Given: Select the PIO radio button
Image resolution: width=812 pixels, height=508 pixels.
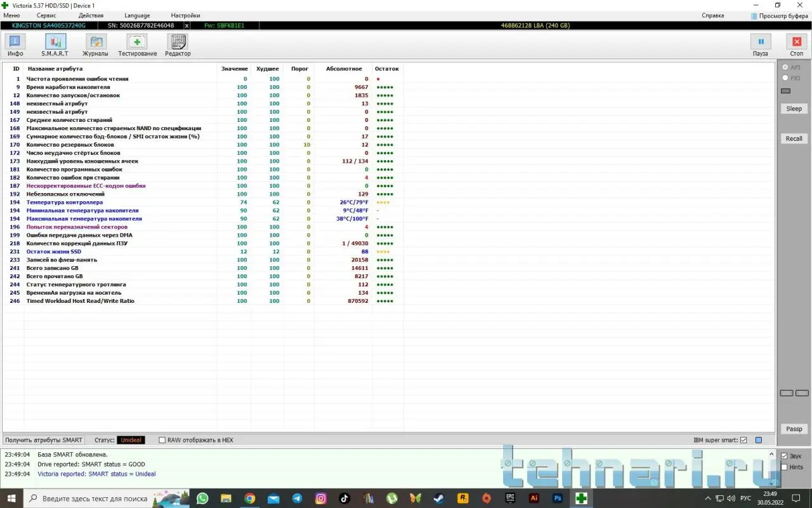Looking at the screenshot, I should click(x=785, y=78).
